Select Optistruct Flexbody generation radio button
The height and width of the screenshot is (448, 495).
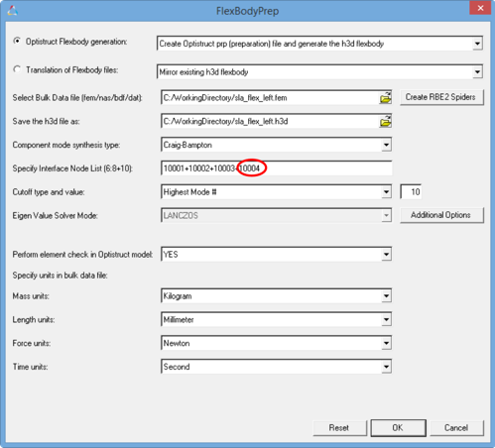tap(17, 41)
